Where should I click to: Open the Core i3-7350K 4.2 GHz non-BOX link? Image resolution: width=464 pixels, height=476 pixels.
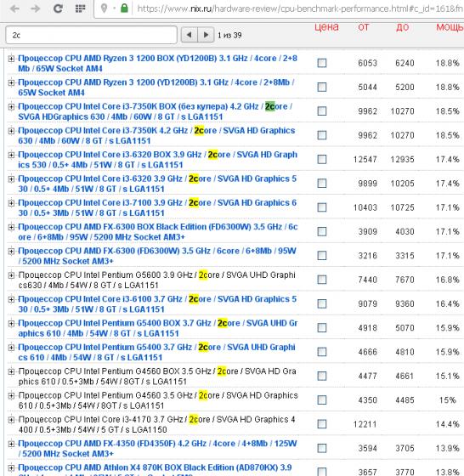click(x=156, y=135)
